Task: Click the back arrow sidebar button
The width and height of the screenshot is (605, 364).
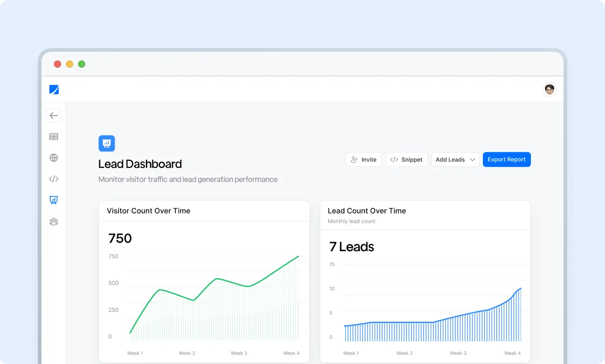Action: pos(54,116)
